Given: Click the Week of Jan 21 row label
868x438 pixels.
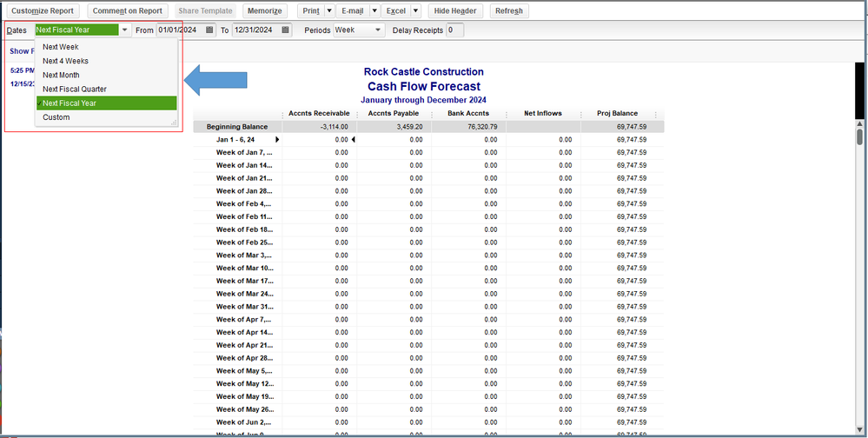Looking at the screenshot, I should 244,178.
